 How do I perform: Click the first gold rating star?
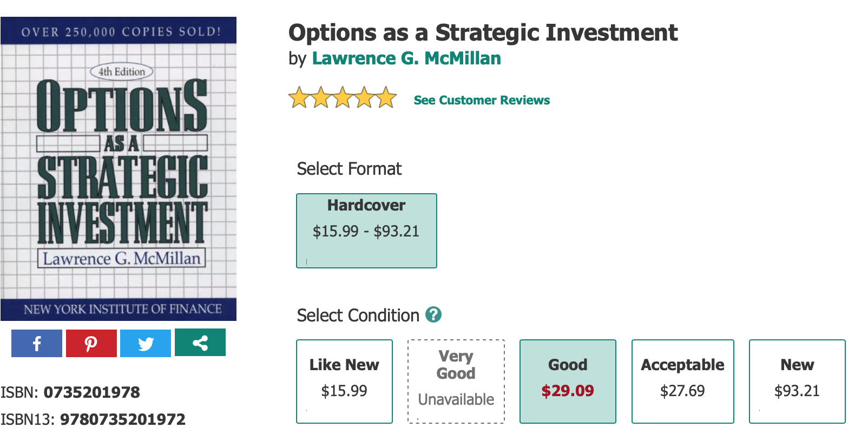[x=299, y=98]
